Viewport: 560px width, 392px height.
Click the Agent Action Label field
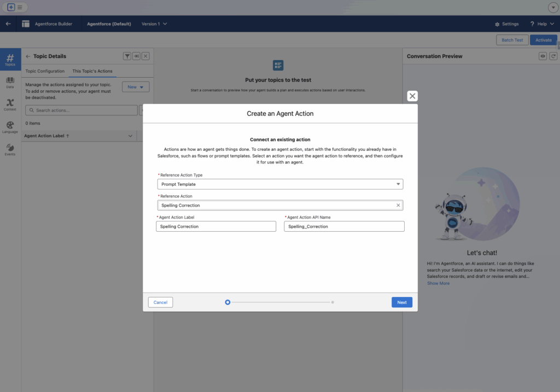point(216,226)
